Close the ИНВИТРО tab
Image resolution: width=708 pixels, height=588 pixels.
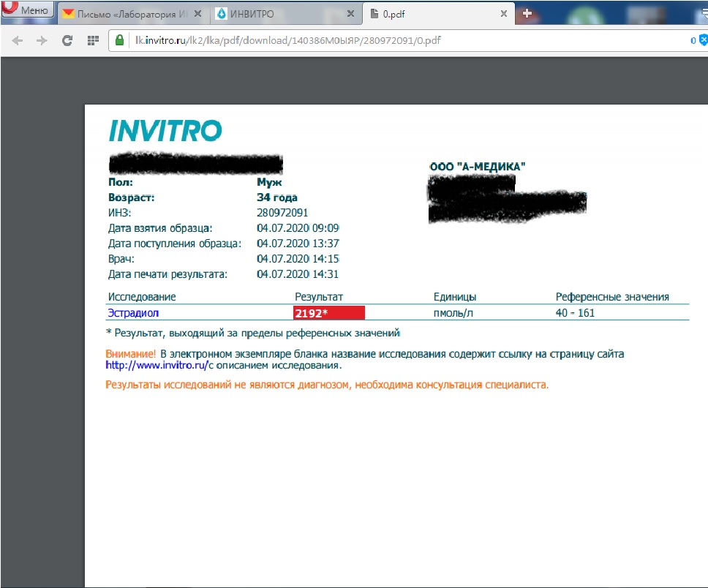[x=350, y=14]
